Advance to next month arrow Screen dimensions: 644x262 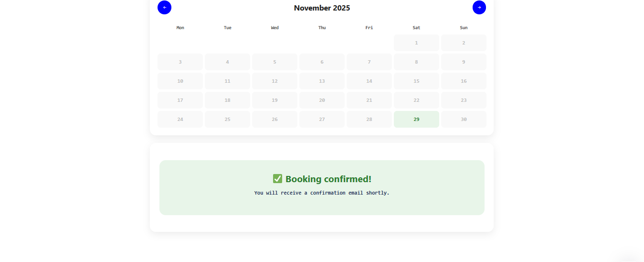point(479,8)
